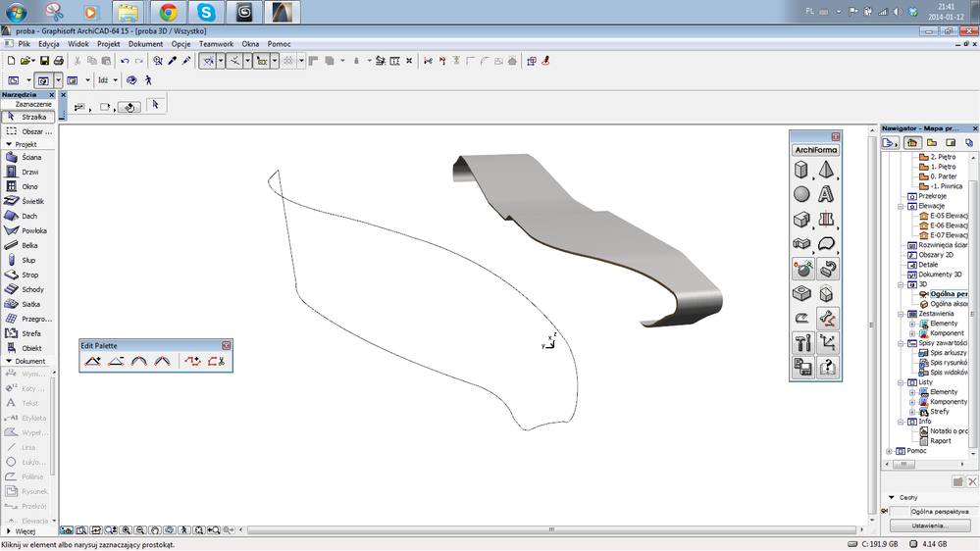This screenshot has height=551, width=980.
Task: Open Ogólna aksonometria in Navigator tree
Action: click(947, 304)
